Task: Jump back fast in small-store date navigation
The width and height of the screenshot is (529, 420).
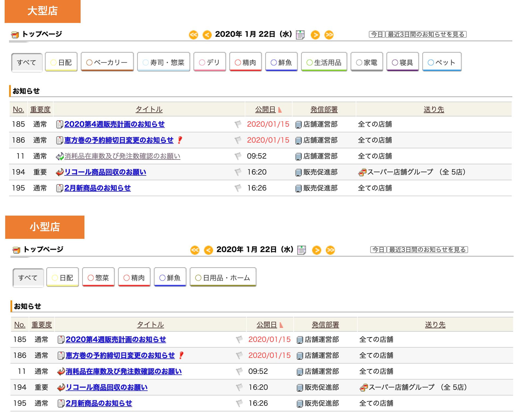Action: pos(195,250)
